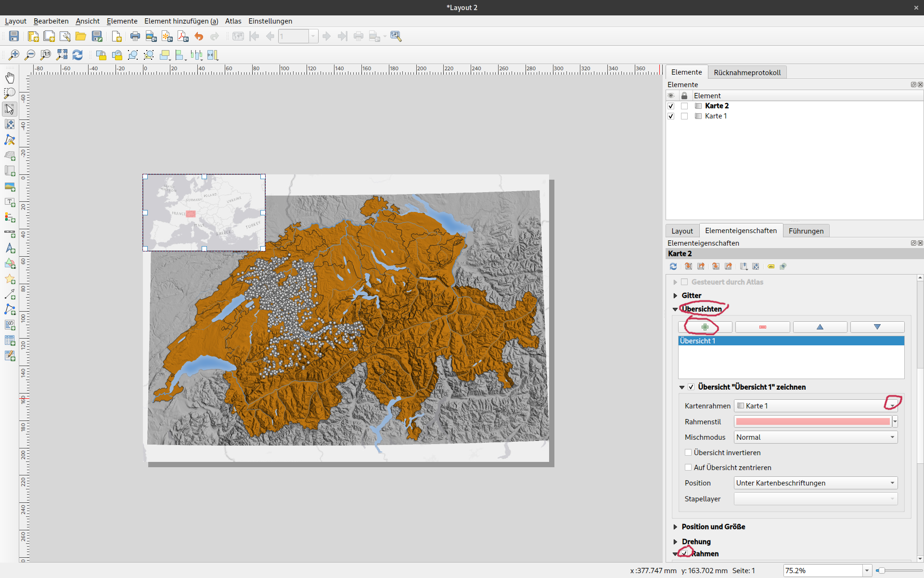Select the add scale bar tool

pos(10,234)
